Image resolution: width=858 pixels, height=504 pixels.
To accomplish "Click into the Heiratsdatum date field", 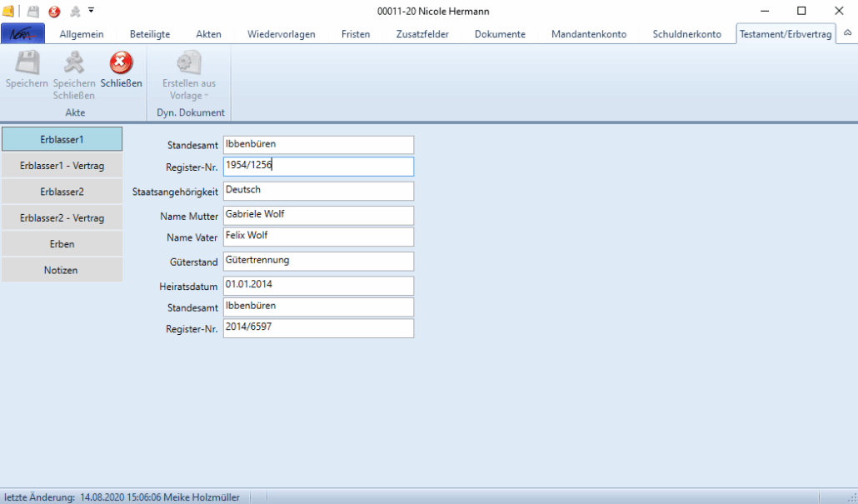I will (318, 286).
